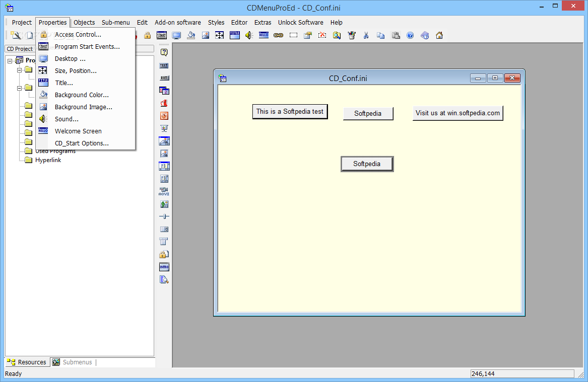Select the MOVI movie object tool

click(164, 191)
